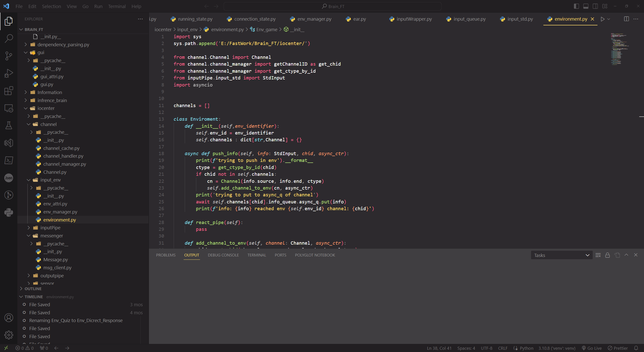Open Message.py in explorer tree
Viewport: 644px width, 352px height.
[55, 259]
